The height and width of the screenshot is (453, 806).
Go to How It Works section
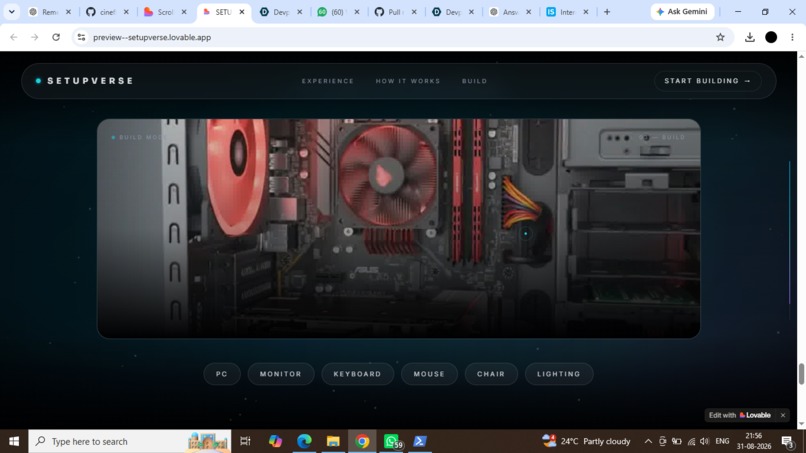408,81
